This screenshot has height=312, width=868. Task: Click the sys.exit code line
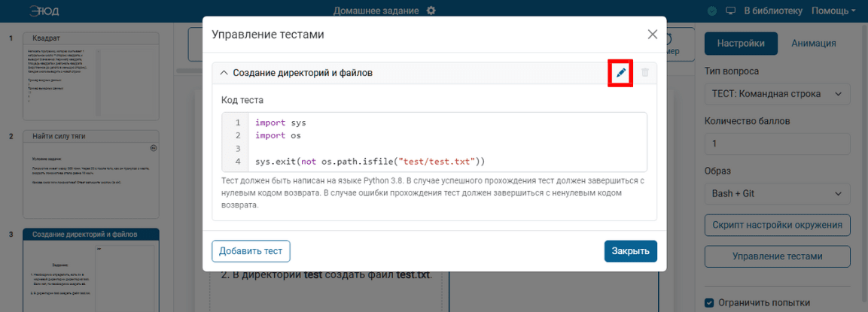click(x=370, y=162)
